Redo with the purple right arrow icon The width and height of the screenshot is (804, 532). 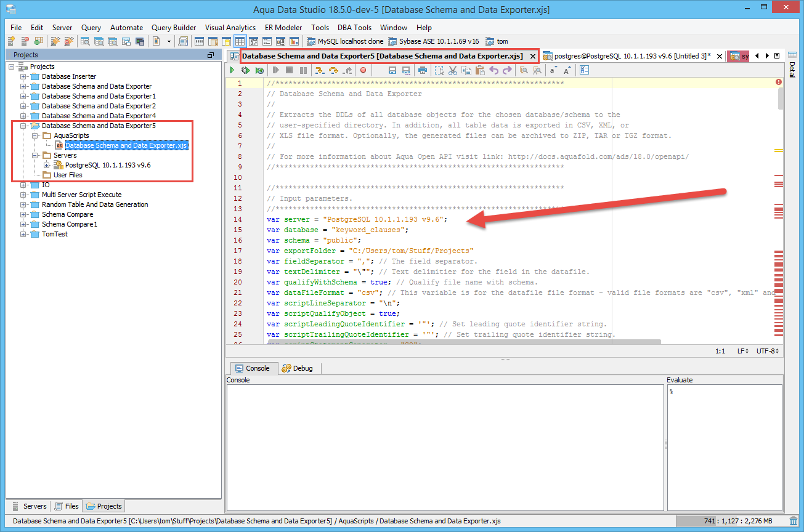(x=507, y=70)
